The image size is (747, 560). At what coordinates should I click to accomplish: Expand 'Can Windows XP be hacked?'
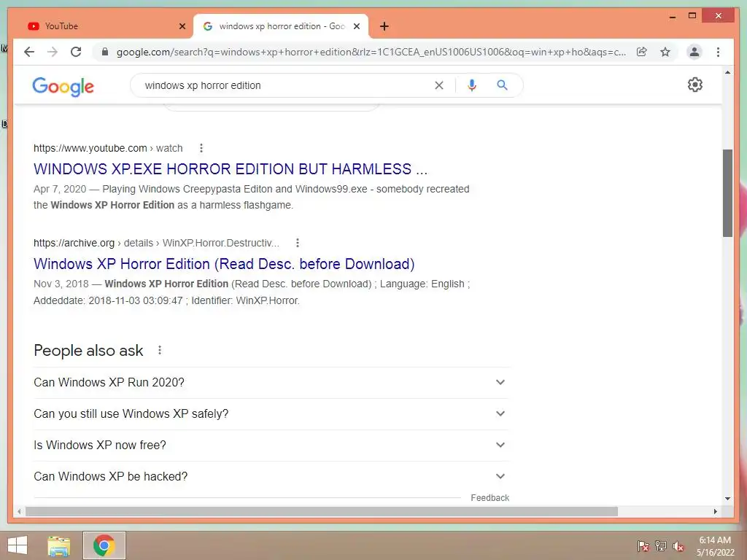tap(271, 477)
